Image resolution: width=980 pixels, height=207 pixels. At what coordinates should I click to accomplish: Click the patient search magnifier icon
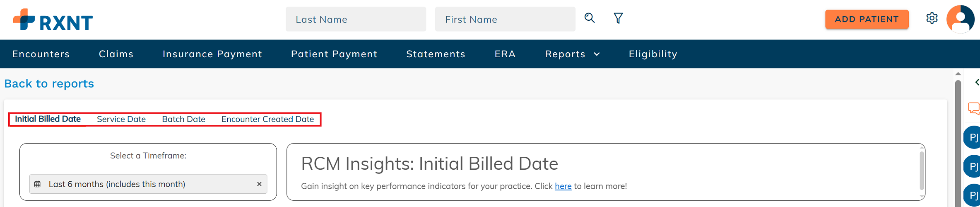pos(590,18)
